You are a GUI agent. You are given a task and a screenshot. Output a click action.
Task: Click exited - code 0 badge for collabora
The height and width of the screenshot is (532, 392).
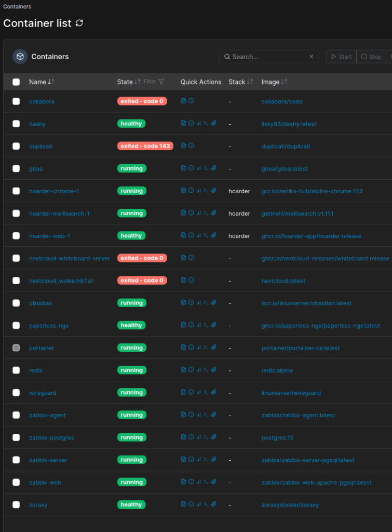[x=142, y=101]
